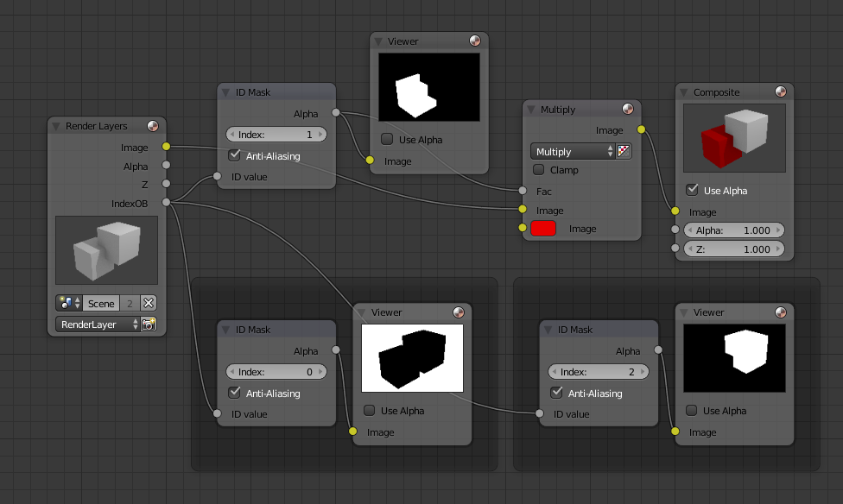Click the Z output socket on Render Layers
The image size is (843, 504).
pyautogui.click(x=166, y=184)
